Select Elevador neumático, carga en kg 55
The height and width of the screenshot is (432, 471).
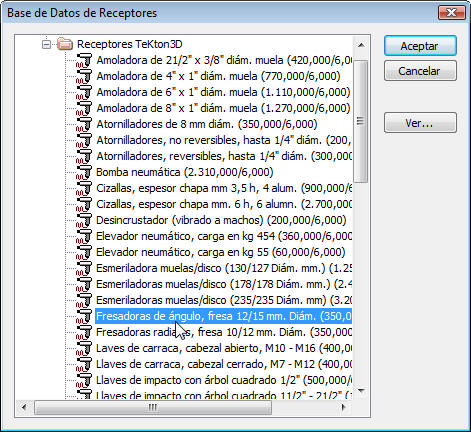[221, 252]
